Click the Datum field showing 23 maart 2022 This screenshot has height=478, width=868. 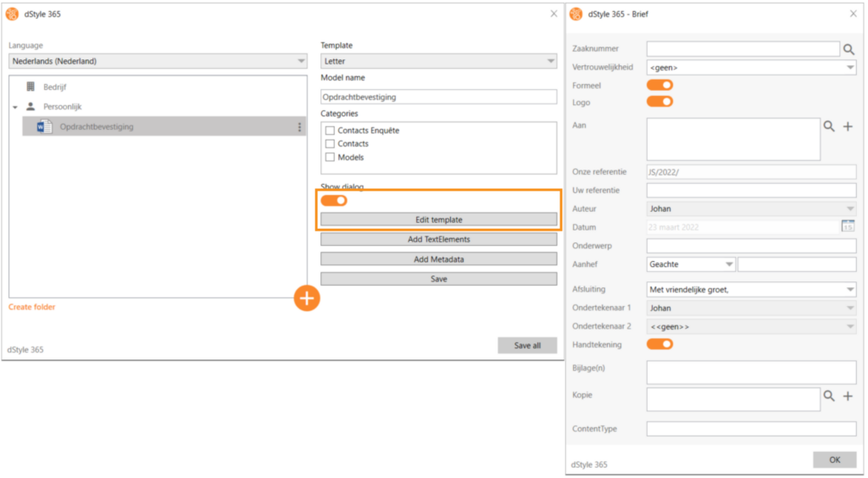click(x=743, y=227)
